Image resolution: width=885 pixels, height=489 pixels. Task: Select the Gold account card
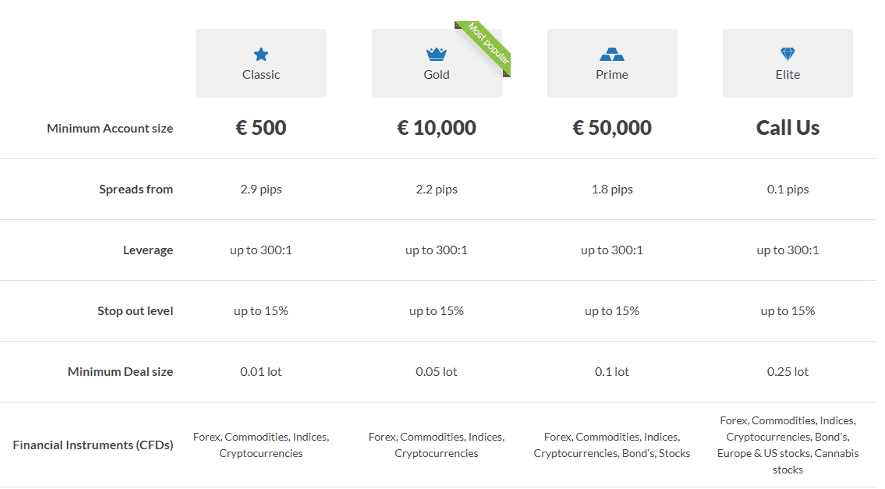[x=437, y=63]
